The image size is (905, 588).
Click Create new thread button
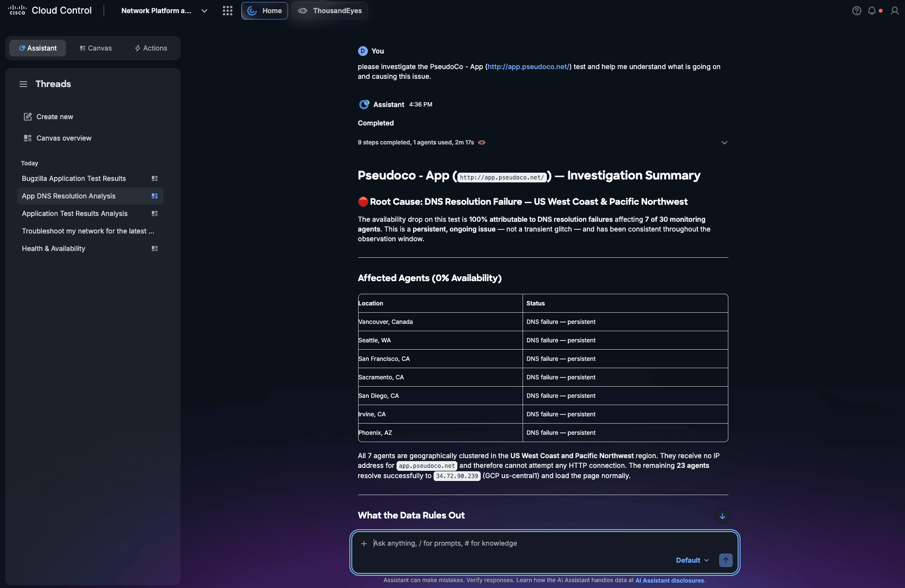tap(49, 117)
